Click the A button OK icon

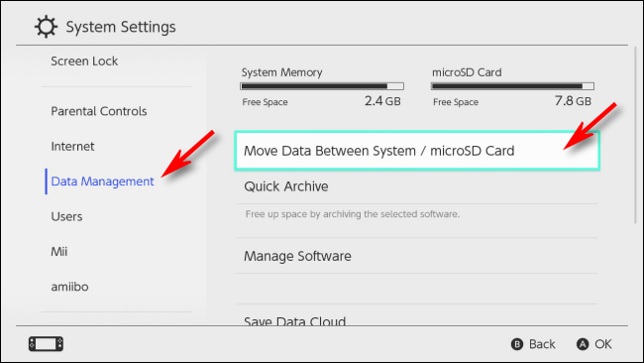click(x=583, y=344)
